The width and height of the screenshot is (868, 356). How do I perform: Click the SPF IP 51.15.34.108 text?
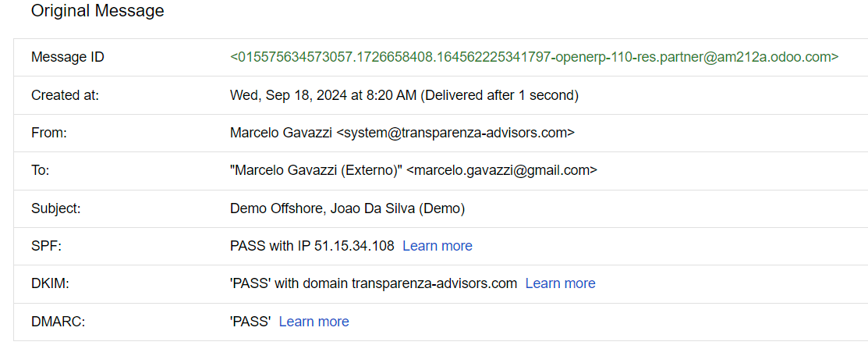click(x=354, y=246)
